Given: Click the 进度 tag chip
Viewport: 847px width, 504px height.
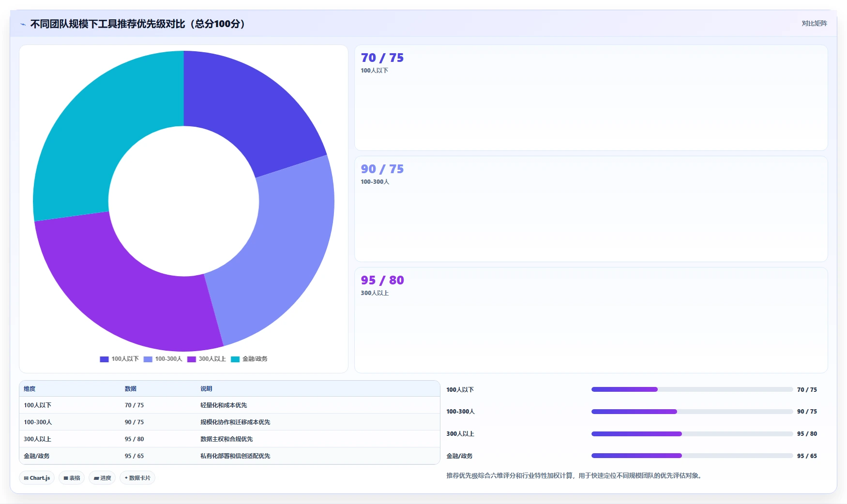Looking at the screenshot, I should click(102, 478).
